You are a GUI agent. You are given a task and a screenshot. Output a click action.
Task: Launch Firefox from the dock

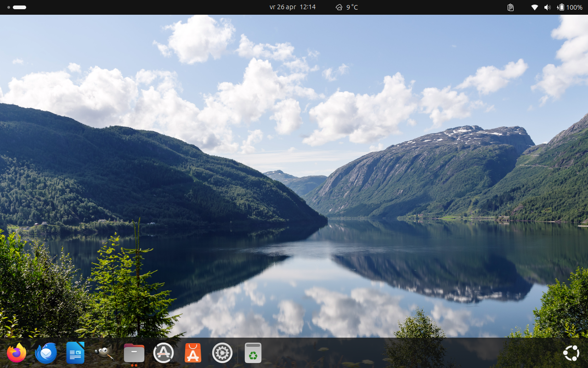[x=17, y=353]
